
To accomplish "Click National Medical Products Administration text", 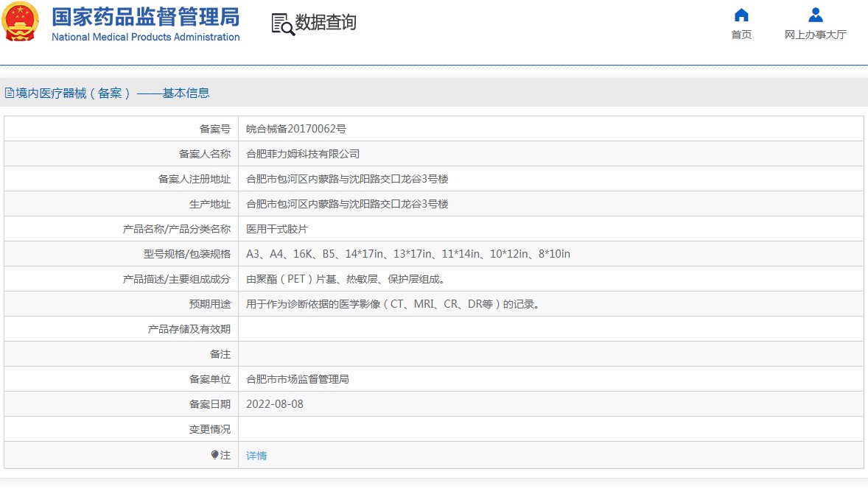I will click(146, 37).
